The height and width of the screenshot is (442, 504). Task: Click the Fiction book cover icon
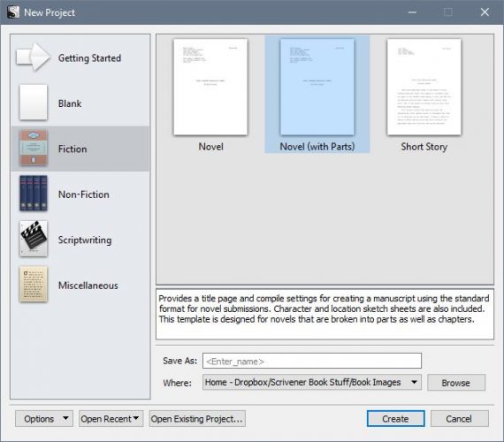(33, 148)
